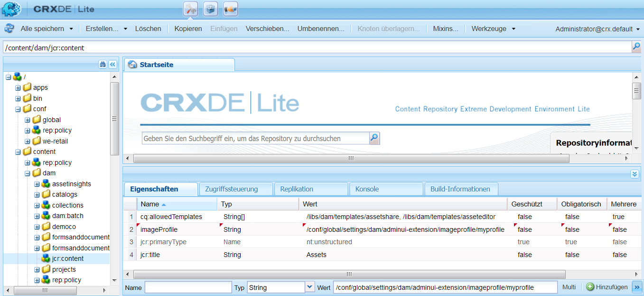
Task: Click the Kopieren toolbar button
Action: pyautogui.click(x=188, y=29)
